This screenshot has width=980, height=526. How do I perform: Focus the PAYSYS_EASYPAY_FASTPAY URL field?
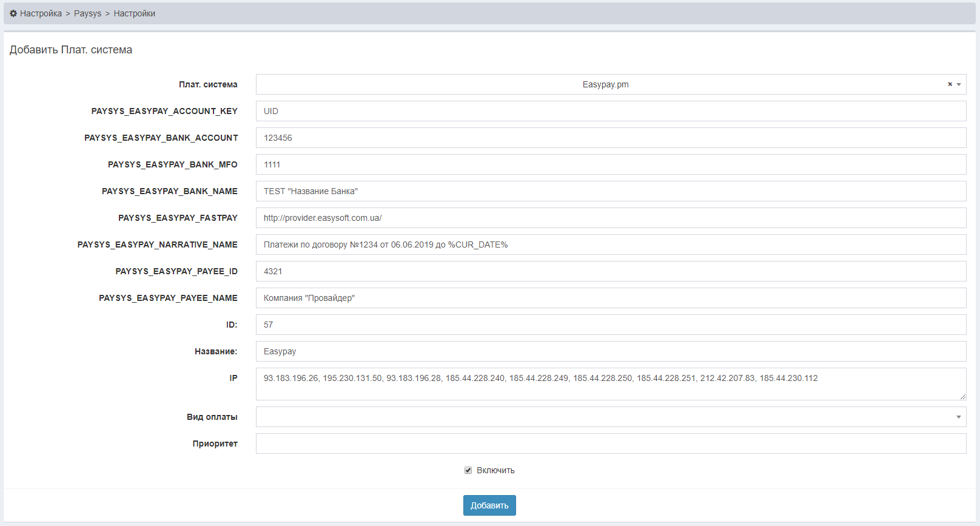click(x=611, y=218)
